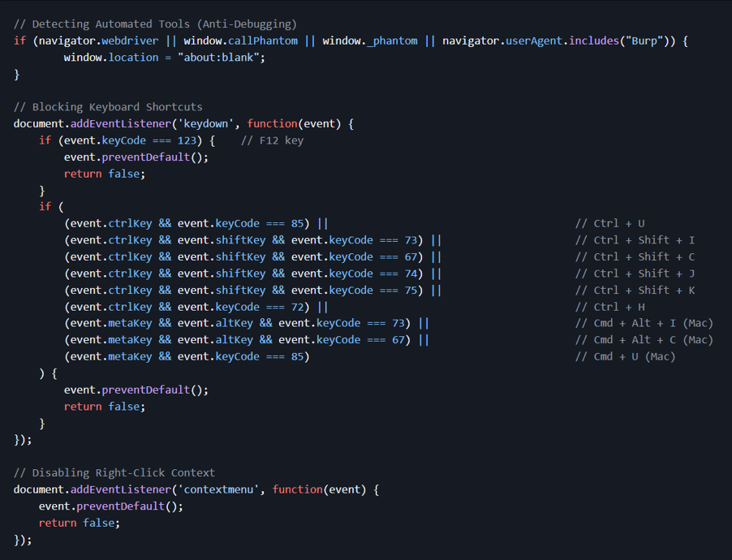
Task: Click the "// Ctrl + Shift + I" comment
Action: pyautogui.click(x=635, y=240)
